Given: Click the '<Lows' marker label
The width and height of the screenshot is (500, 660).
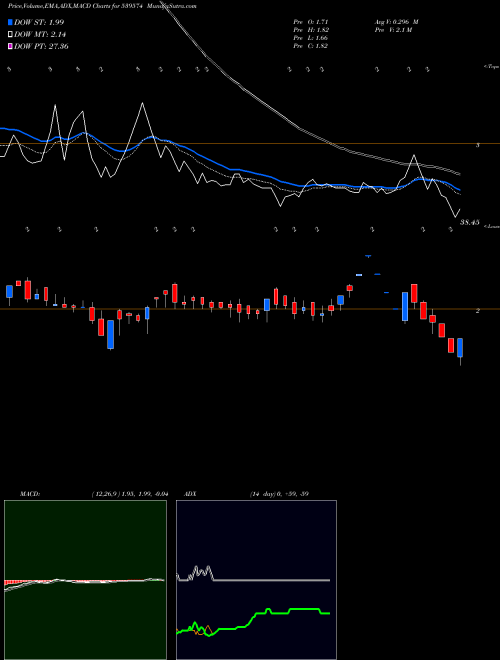Looking at the screenshot, I should click(x=492, y=226).
